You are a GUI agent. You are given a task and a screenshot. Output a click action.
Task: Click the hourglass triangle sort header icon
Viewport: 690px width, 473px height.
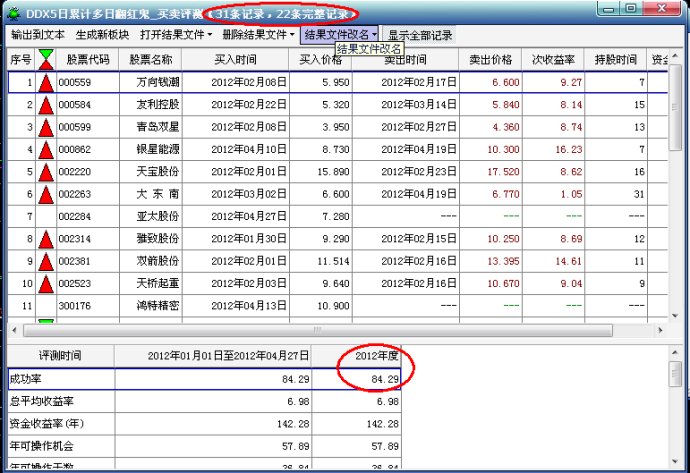click(46, 59)
